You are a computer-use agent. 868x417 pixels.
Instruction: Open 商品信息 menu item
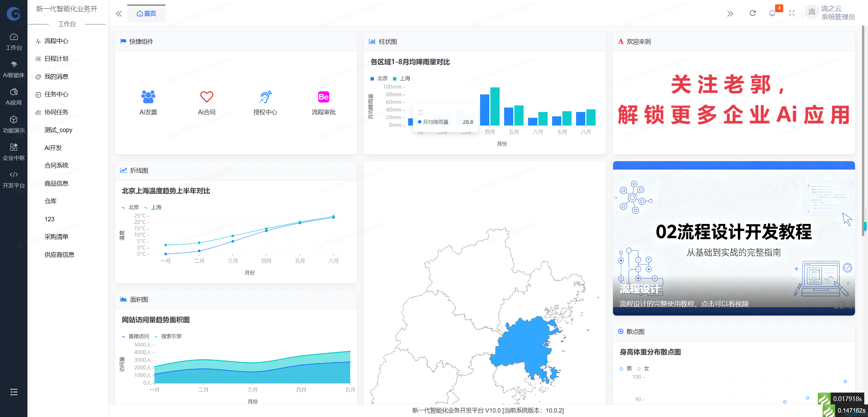(x=56, y=184)
